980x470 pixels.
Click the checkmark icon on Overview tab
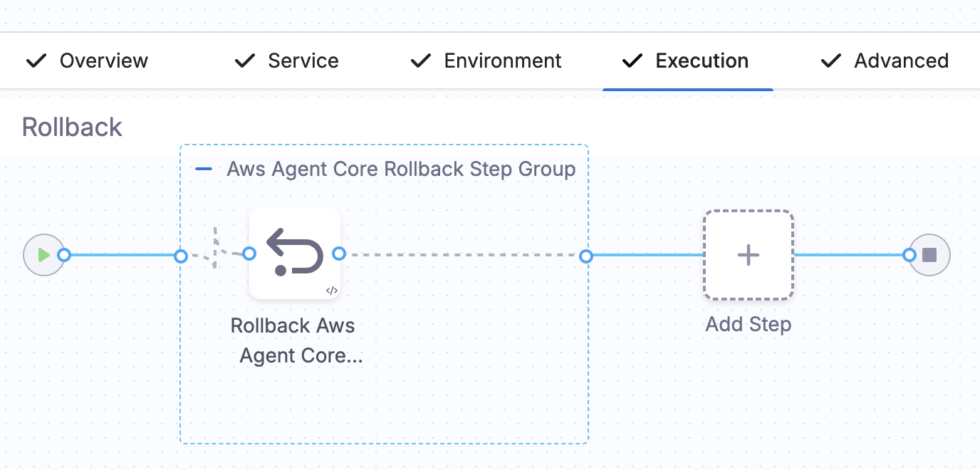click(36, 61)
